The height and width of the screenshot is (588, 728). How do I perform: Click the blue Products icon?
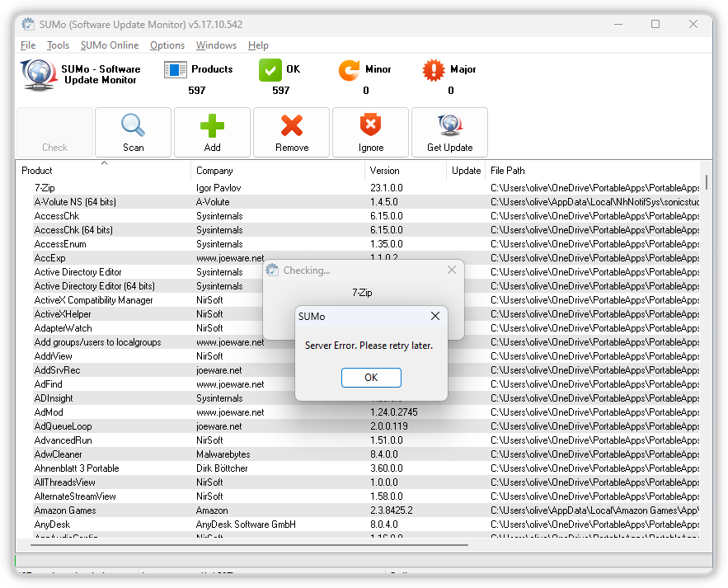[x=176, y=70]
